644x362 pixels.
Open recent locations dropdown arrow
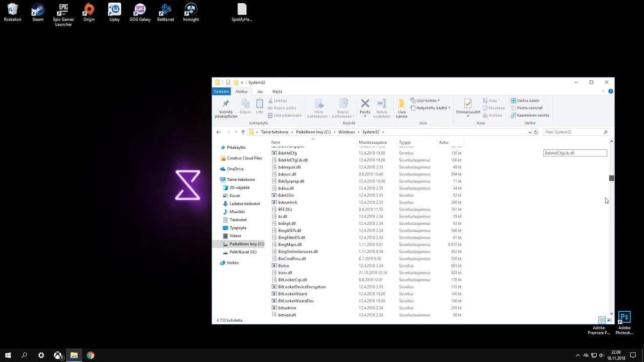coord(236,132)
